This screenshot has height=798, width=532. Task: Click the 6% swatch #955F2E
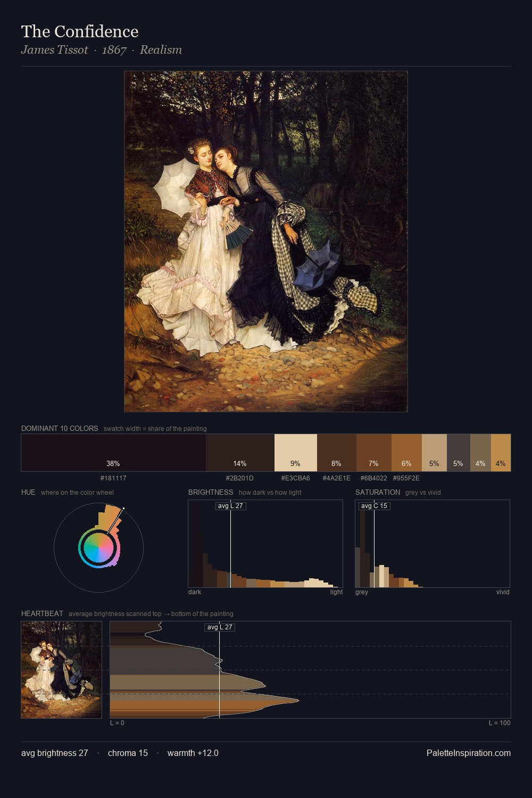[406, 453]
